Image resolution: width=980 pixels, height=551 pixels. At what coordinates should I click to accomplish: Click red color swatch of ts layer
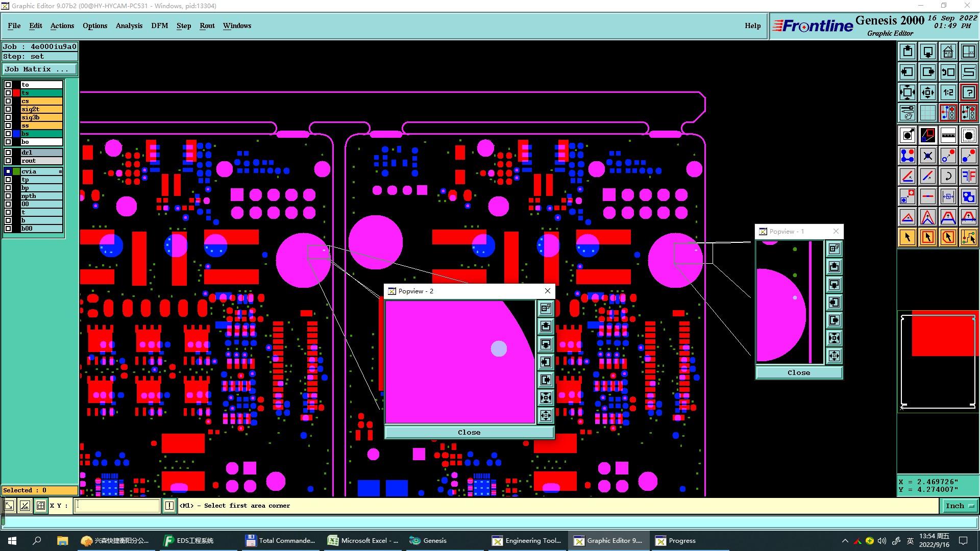coord(16,93)
